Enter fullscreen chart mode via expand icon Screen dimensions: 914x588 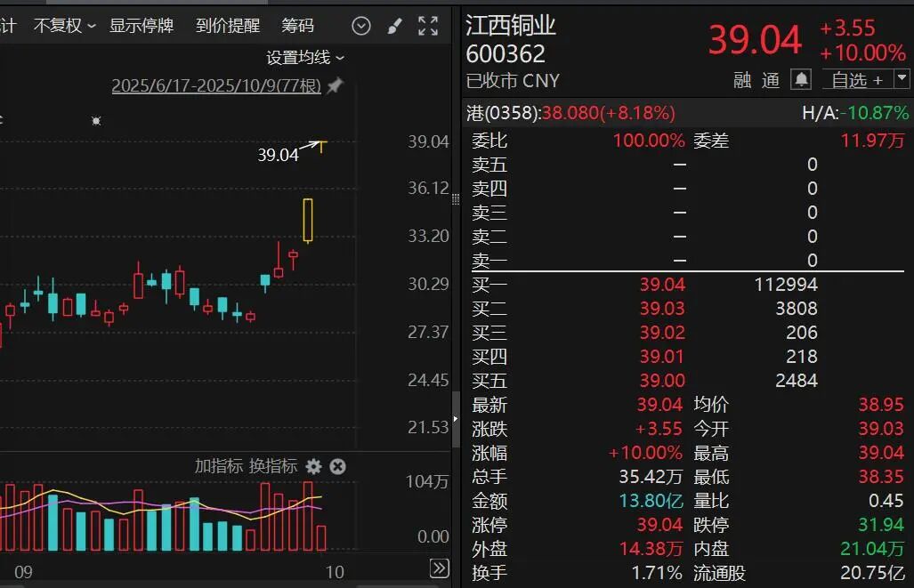pos(427,26)
